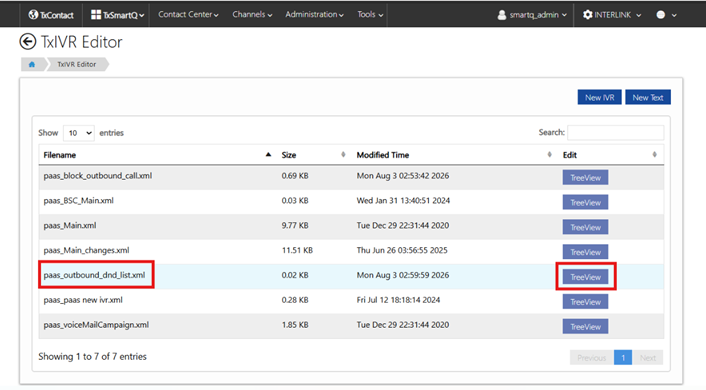Screen dimensions: 706x390
Task: Click the New Text button
Action: [x=648, y=97]
